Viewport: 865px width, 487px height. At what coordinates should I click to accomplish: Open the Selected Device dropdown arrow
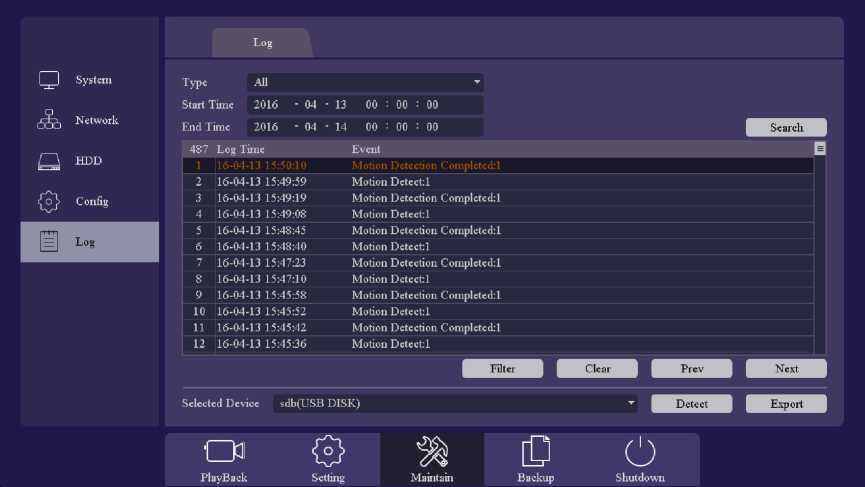point(631,404)
